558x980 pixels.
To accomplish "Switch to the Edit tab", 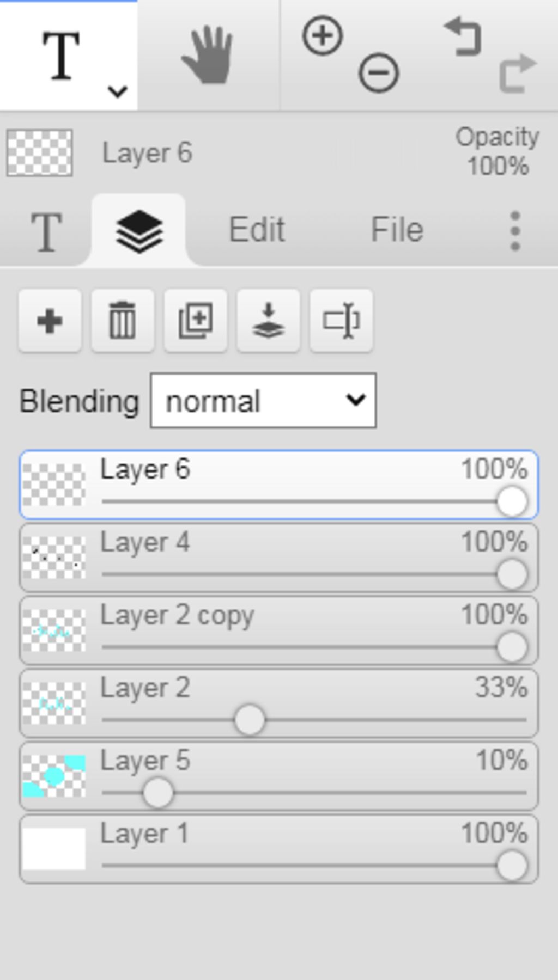I will click(x=257, y=230).
